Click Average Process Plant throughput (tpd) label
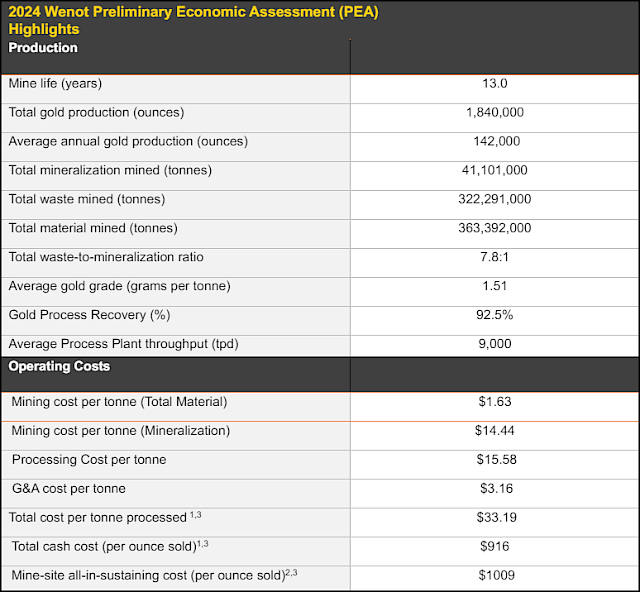This screenshot has height=592, width=640. tap(123, 345)
